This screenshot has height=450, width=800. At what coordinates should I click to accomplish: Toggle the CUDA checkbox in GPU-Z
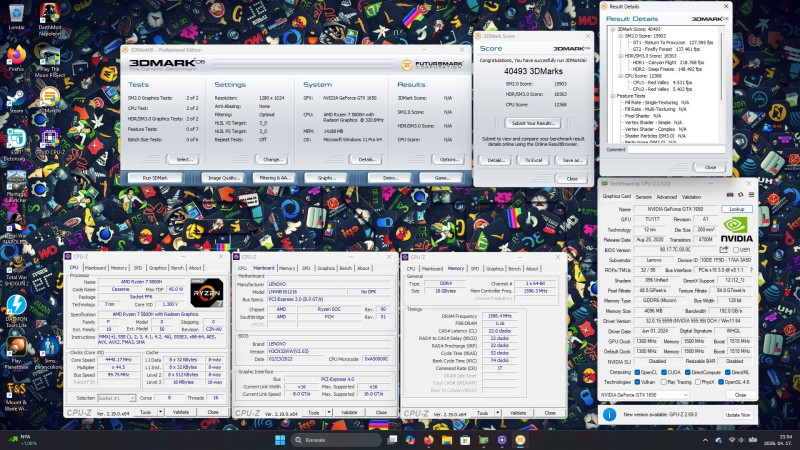point(664,372)
